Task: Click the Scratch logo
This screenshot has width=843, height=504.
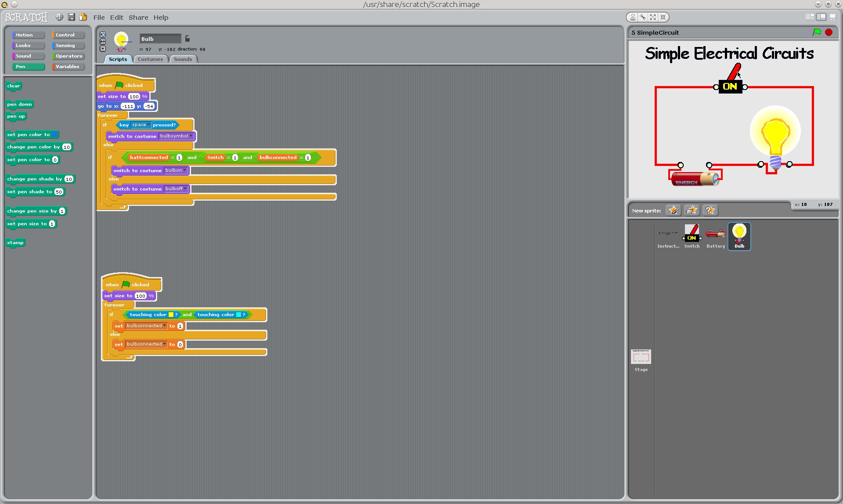Action: (26, 17)
